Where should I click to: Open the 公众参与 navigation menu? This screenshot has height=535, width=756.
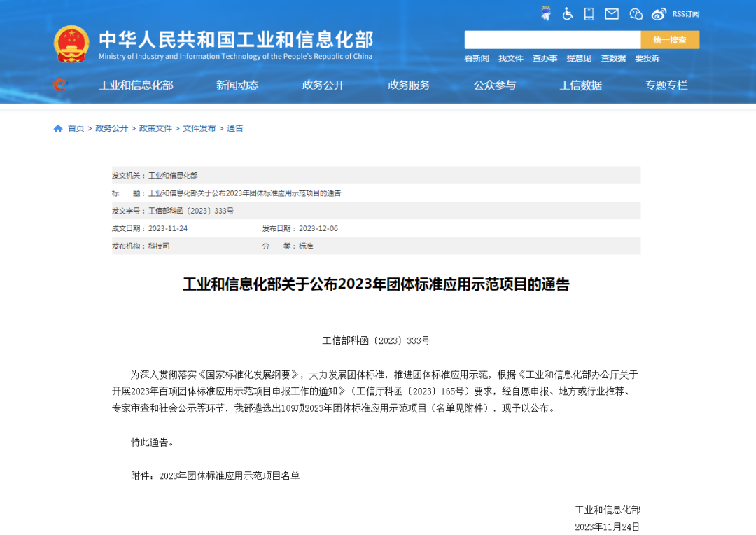495,85
